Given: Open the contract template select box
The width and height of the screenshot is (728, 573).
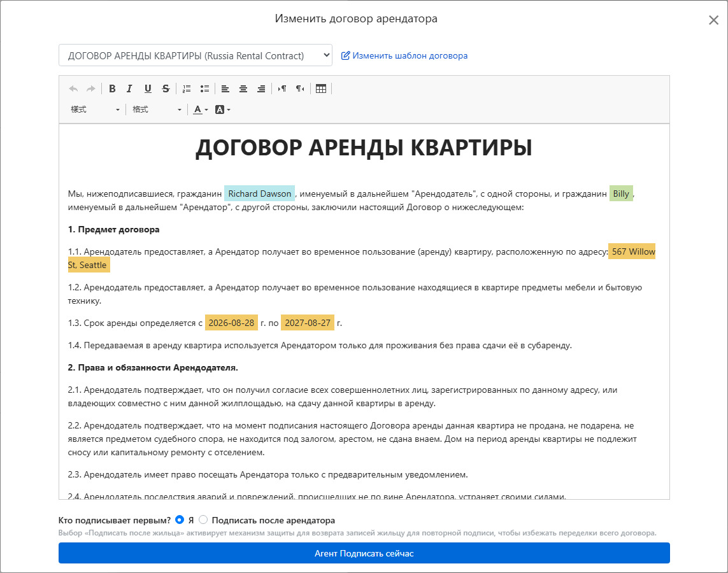Looking at the screenshot, I should (196, 55).
